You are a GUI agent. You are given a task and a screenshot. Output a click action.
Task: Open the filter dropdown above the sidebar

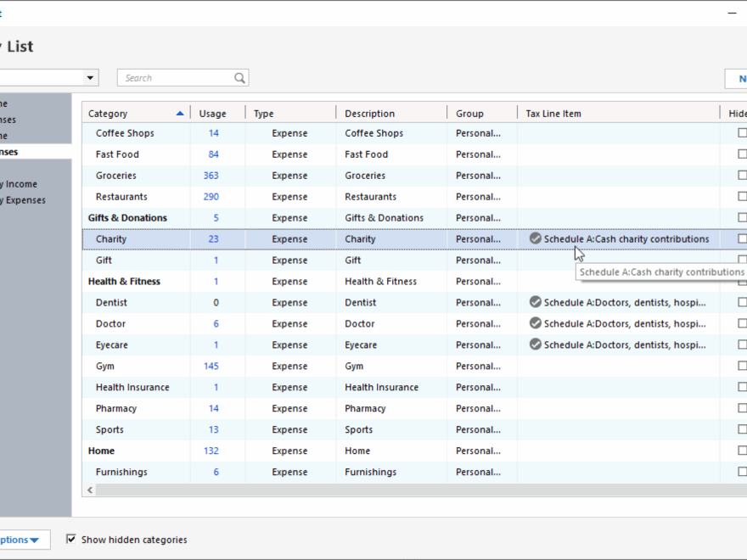click(90, 77)
